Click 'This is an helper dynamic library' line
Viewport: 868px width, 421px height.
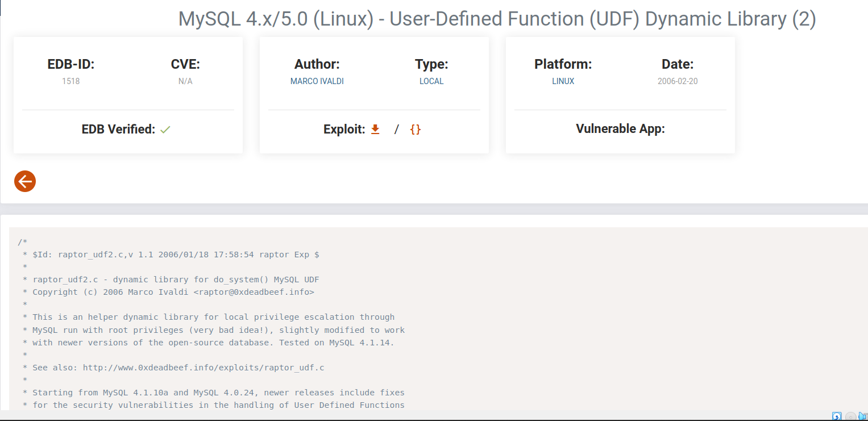pyautogui.click(x=208, y=317)
